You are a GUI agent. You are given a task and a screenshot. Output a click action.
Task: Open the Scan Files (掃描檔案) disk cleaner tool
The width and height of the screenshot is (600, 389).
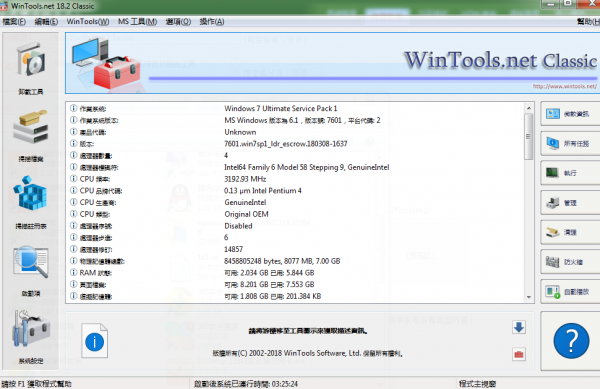(31, 135)
